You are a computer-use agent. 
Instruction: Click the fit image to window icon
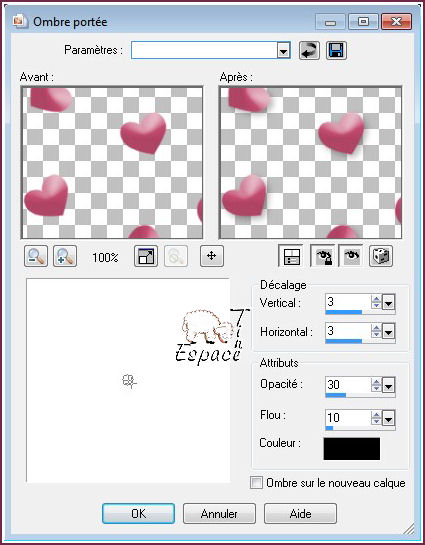[x=146, y=256]
